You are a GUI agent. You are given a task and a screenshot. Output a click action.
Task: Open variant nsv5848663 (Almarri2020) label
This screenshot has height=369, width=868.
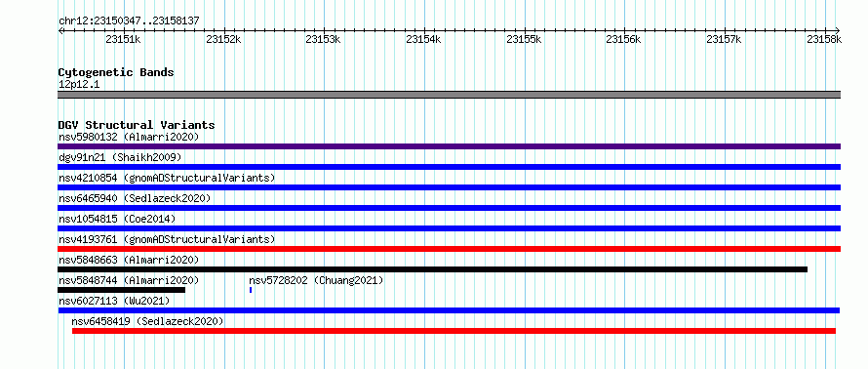(x=129, y=260)
